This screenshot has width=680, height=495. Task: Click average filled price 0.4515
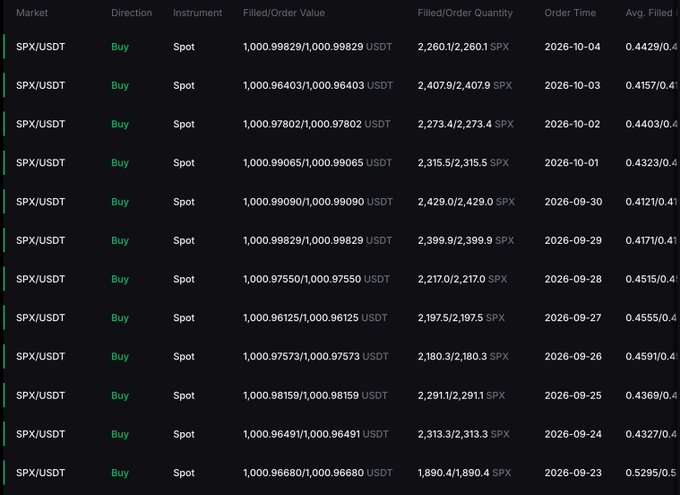[x=651, y=279]
